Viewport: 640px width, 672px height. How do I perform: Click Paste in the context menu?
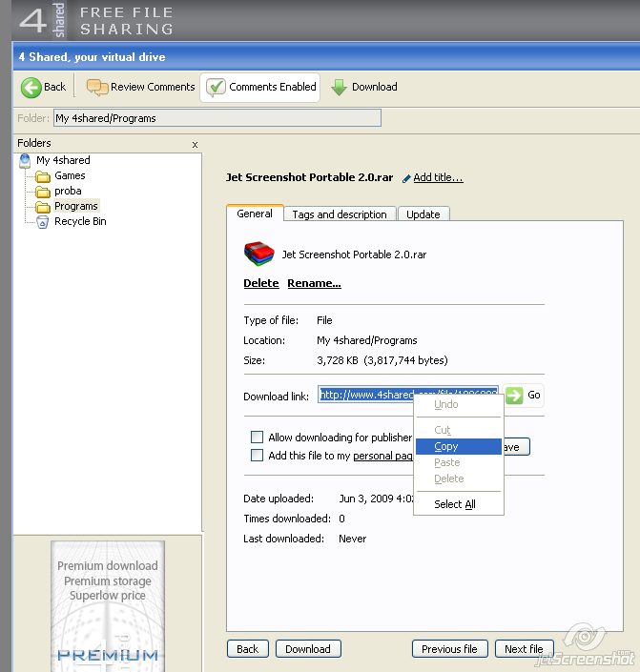pos(459,462)
